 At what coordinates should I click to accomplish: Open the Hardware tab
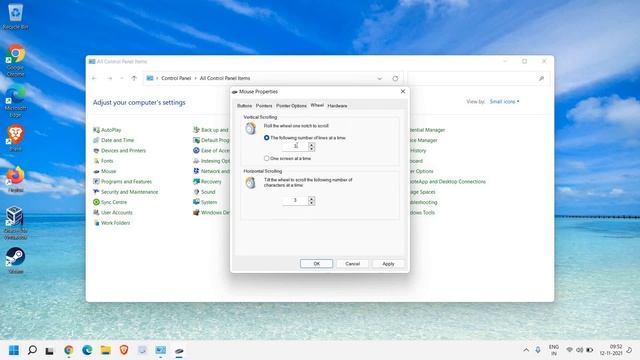point(337,106)
